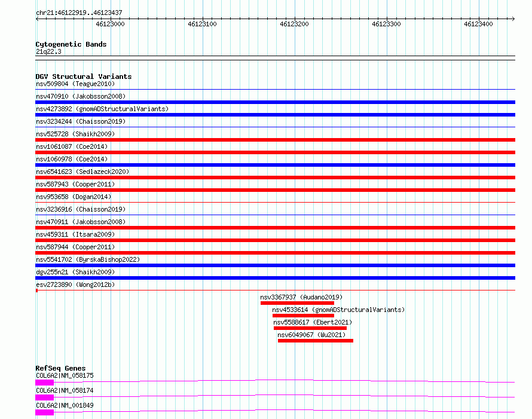This screenshot has width=532, height=419.
Task: Click the COL6A2|NM_058175 exon block
Action: point(44,383)
